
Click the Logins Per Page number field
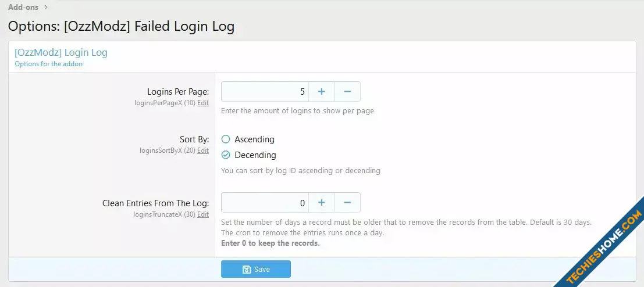click(x=265, y=91)
